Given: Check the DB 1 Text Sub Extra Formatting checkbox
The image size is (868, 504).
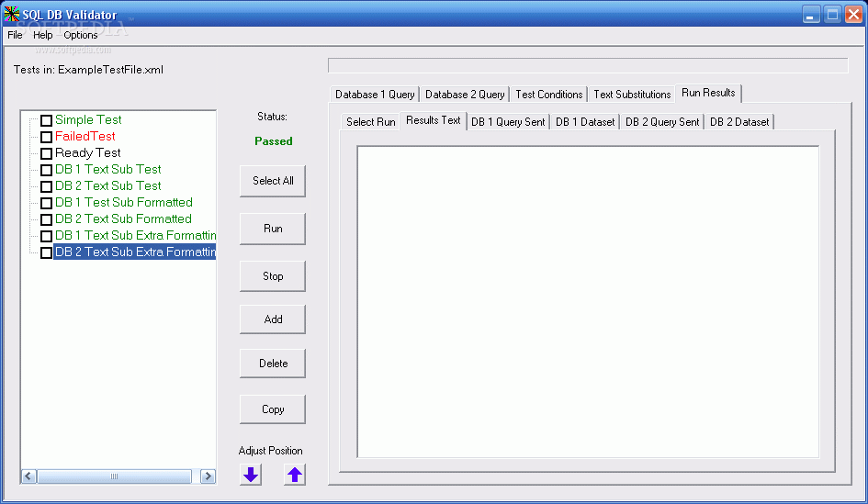Looking at the screenshot, I should pyautogui.click(x=47, y=236).
